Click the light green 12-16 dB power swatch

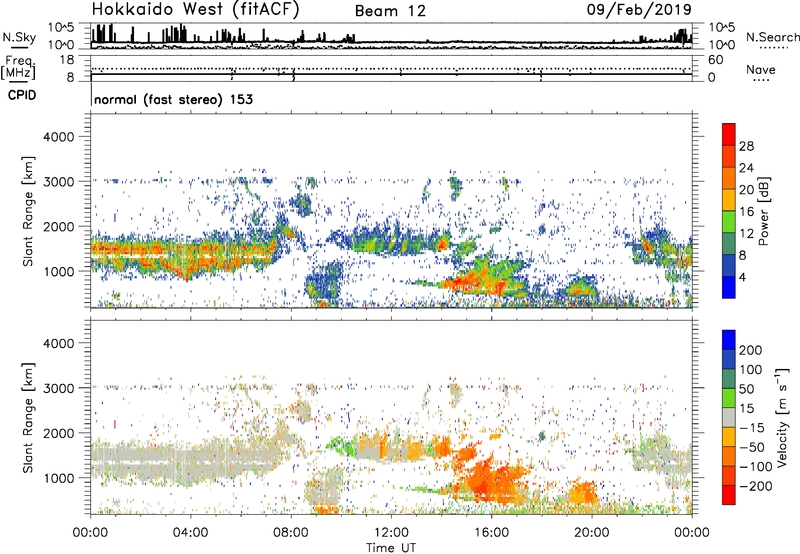click(729, 222)
